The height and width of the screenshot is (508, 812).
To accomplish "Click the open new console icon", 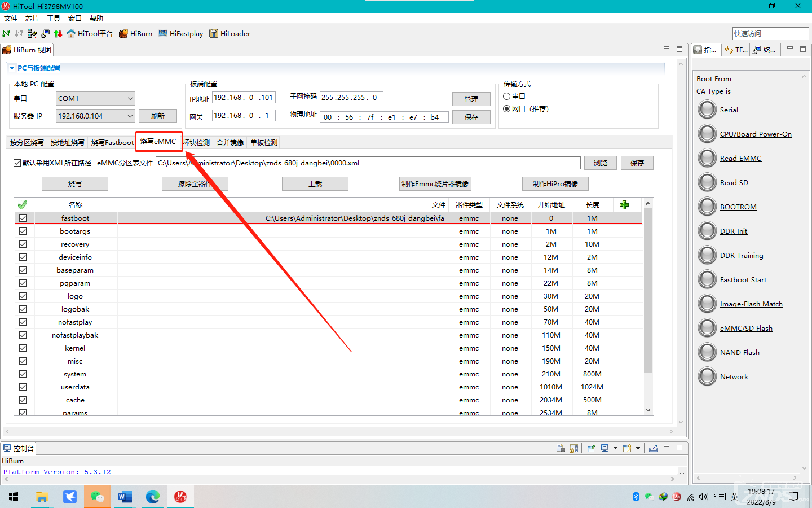I will tap(627, 448).
